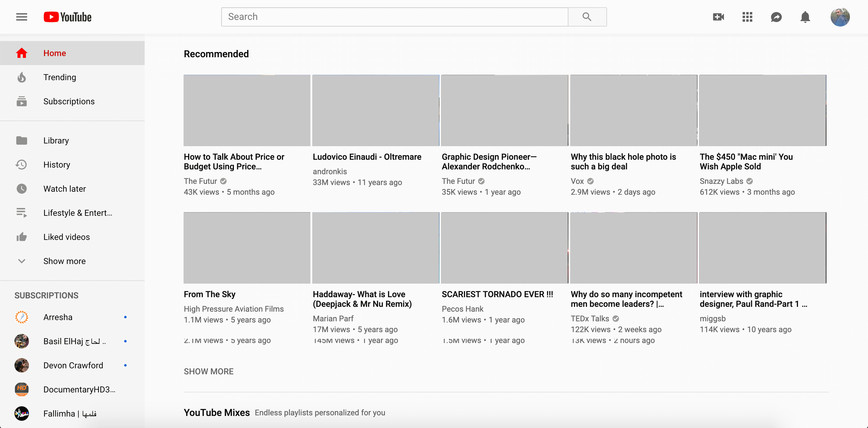Open the hamburger guide menu
The image size is (868, 428).
click(x=22, y=17)
